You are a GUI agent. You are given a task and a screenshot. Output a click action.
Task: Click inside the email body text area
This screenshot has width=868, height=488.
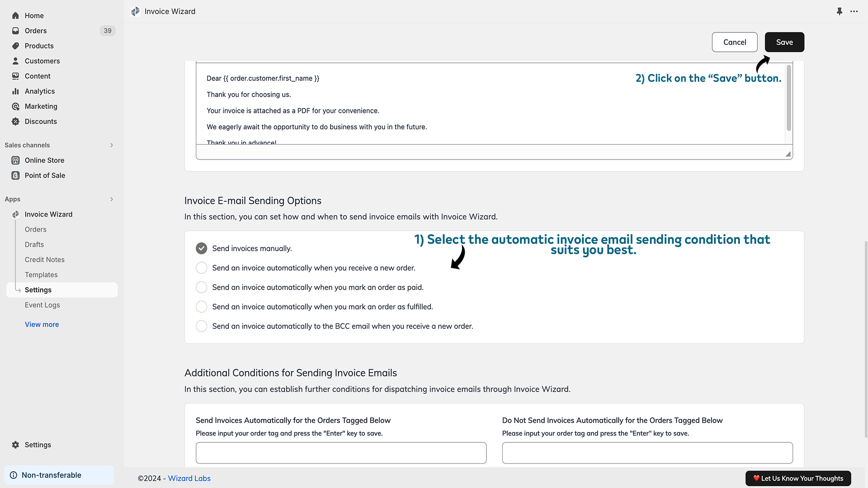point(491,104)
